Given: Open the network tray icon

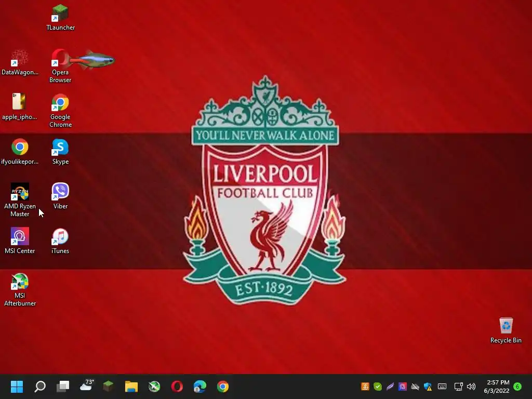Looking at the screenshot, I should click(x=458, y=386).
